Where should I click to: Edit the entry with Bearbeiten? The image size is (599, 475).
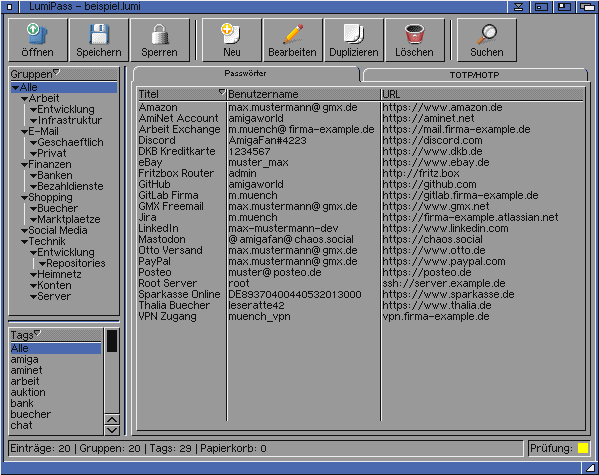[x=293, y=40]
